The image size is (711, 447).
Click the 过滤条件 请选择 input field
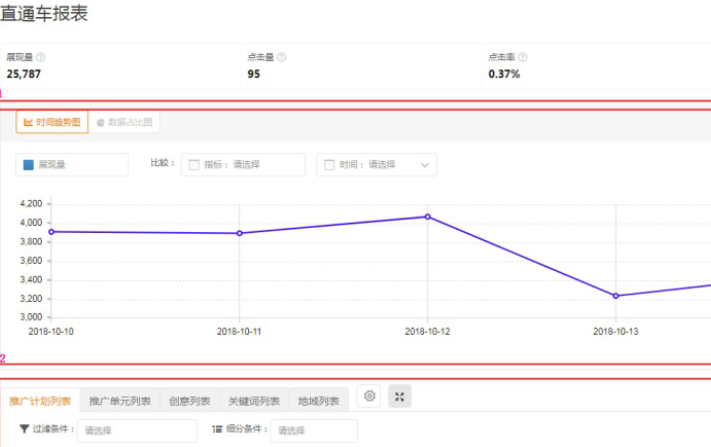tap(137, 431)
